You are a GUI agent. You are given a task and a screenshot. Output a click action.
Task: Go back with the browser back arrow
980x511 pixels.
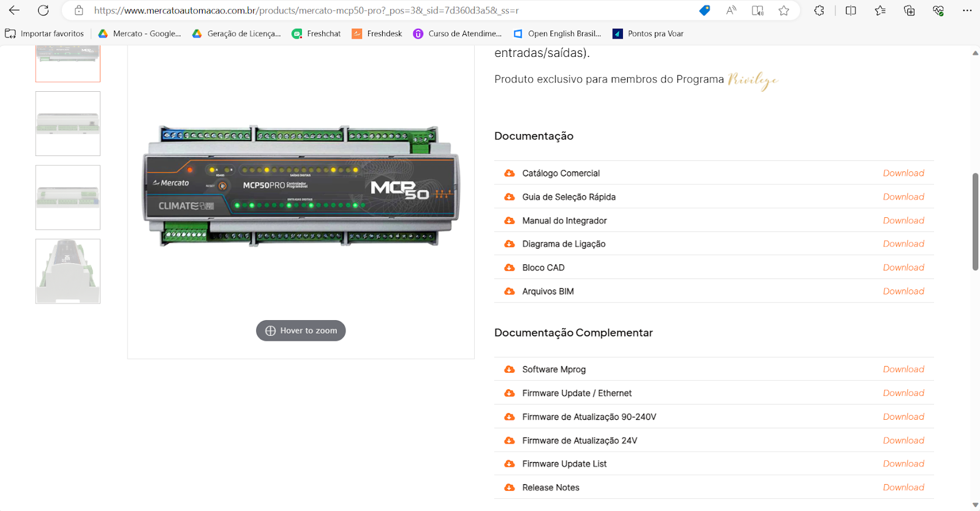(14, 10)
